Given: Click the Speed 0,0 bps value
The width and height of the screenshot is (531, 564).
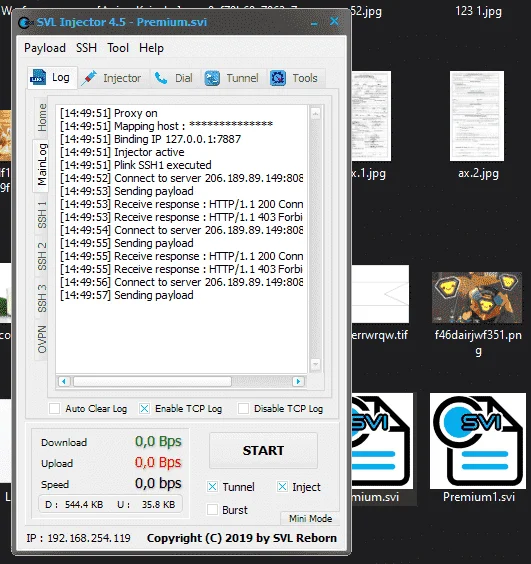Looking at the screenshot, I should tap(158, 483).
